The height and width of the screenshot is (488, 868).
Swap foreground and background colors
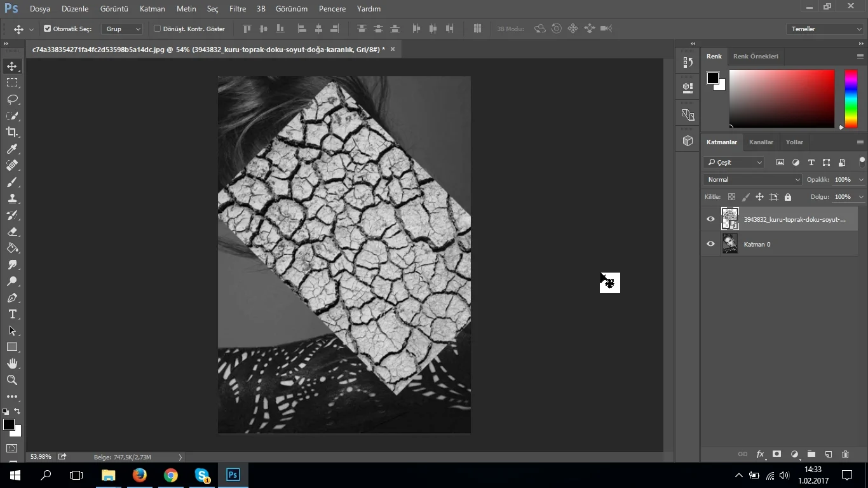click(17, 411)
